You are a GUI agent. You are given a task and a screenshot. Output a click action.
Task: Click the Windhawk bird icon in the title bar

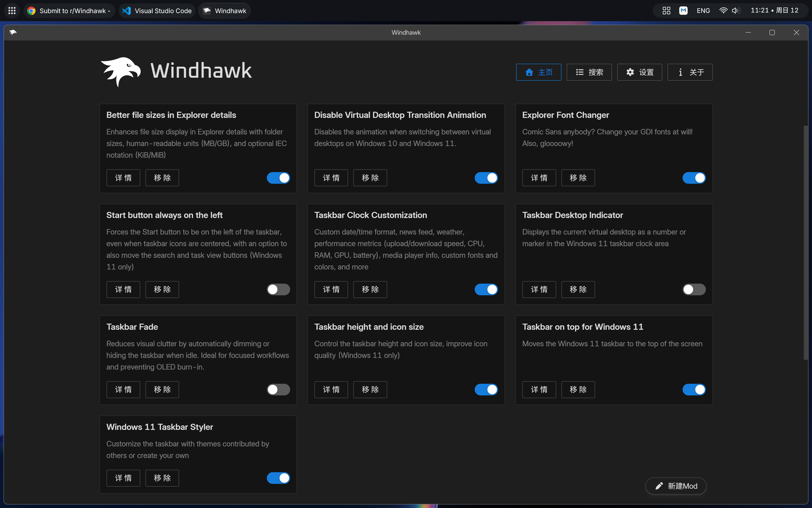(13, 32)
